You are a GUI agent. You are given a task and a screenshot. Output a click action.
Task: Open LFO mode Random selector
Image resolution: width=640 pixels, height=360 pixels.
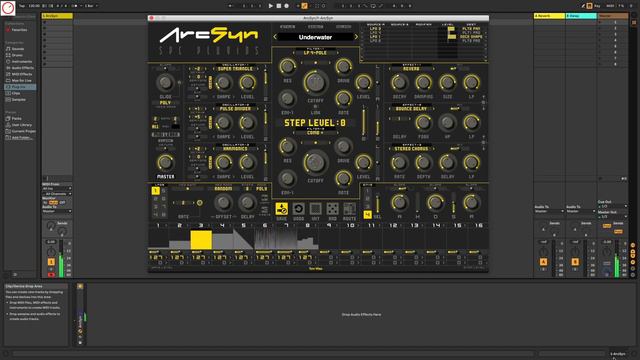click(x=223, y=189)
